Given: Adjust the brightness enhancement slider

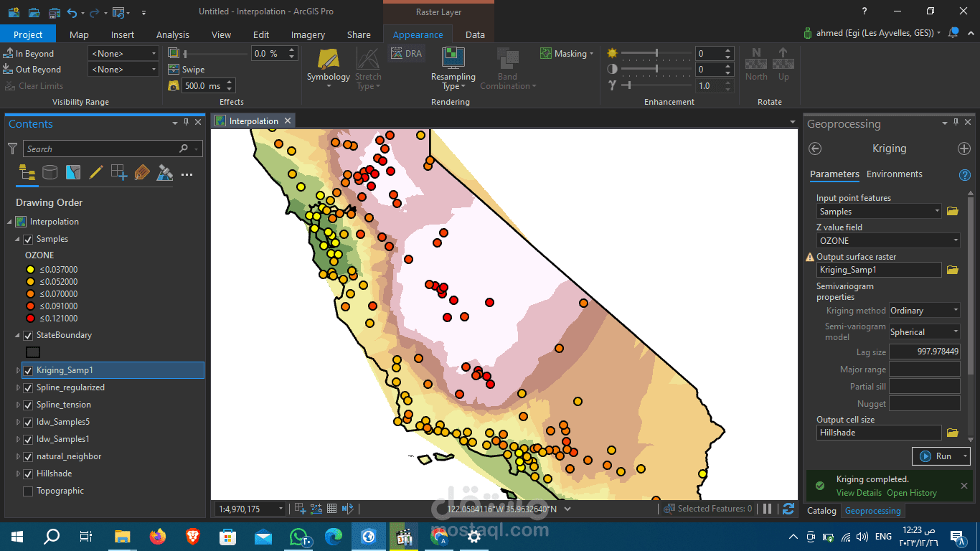Looking at the screenshot, I should (x=656, y=54).
